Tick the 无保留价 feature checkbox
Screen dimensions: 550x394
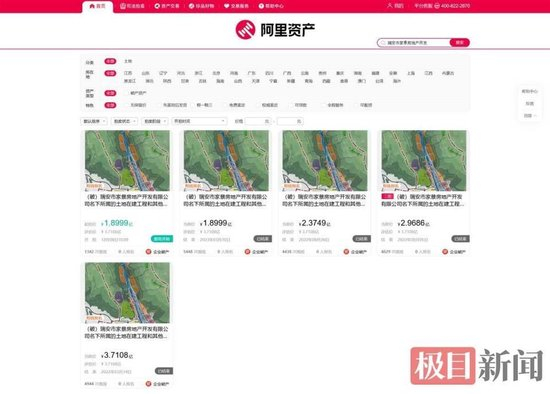click(x=127, y=105)
